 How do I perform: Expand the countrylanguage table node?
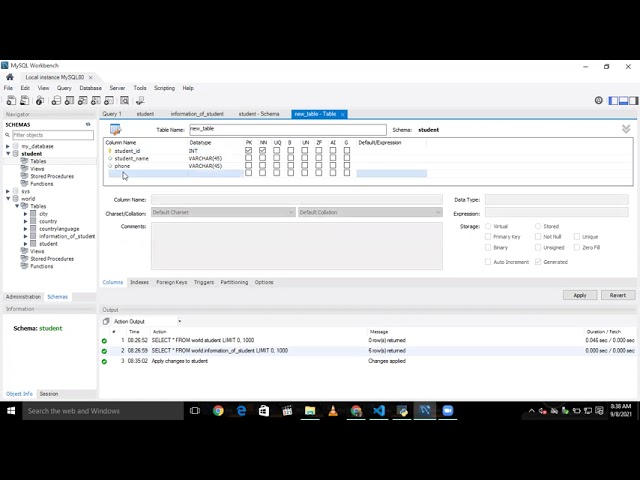click(25, 229)
